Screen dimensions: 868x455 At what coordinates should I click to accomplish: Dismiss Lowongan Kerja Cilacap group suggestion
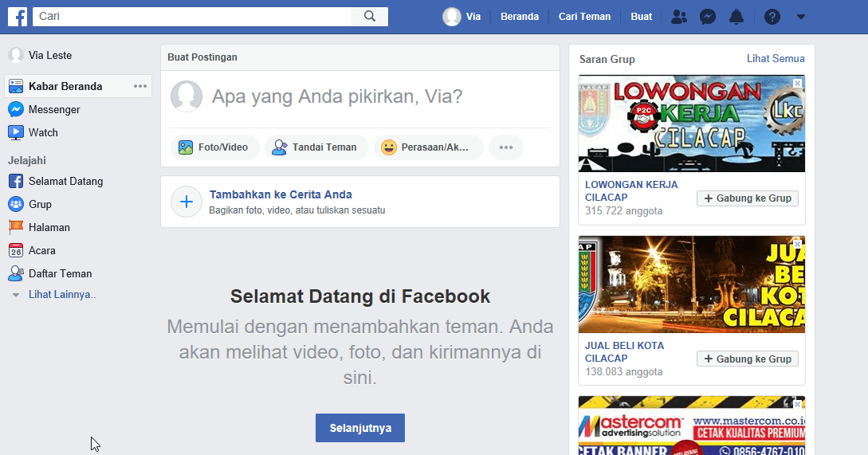(x=797, y=83)
